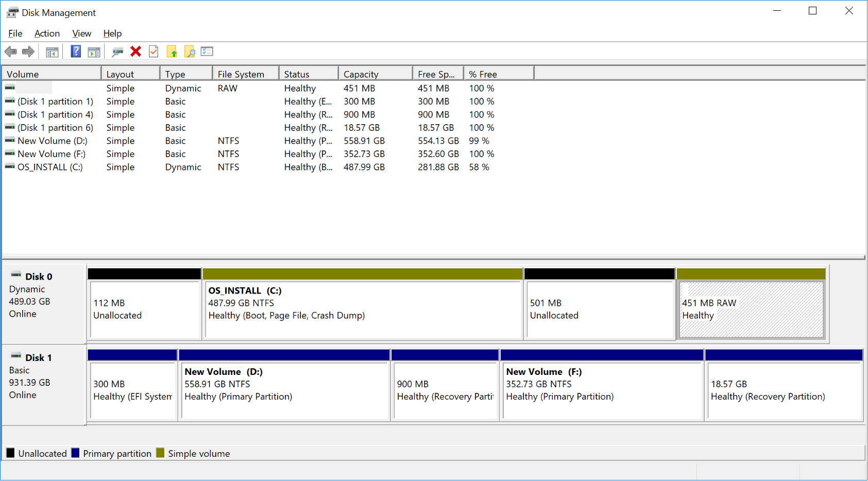Click the Back arrow in toolbar
The width and height of the screenshot is (868, 481).
[x=10, y=51]
